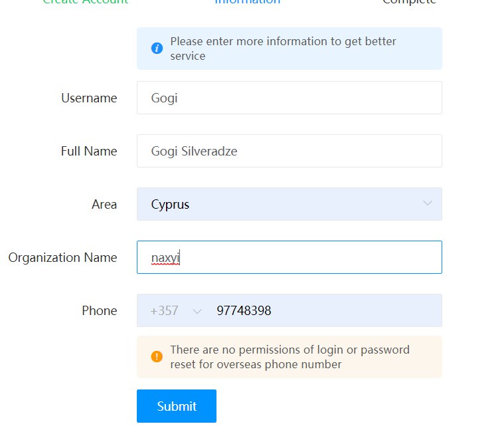Click the Area label
Viewport: 504px width, 436px height.
click(x=104, y=204)
